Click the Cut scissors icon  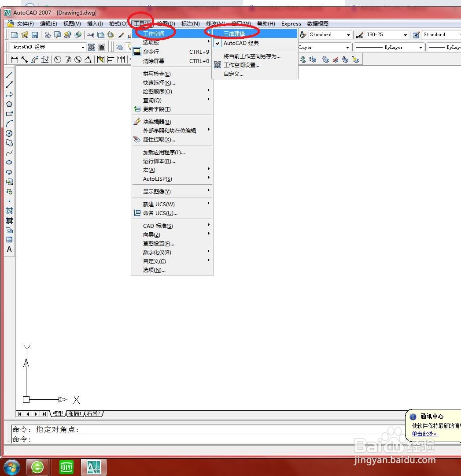point(91,35)
